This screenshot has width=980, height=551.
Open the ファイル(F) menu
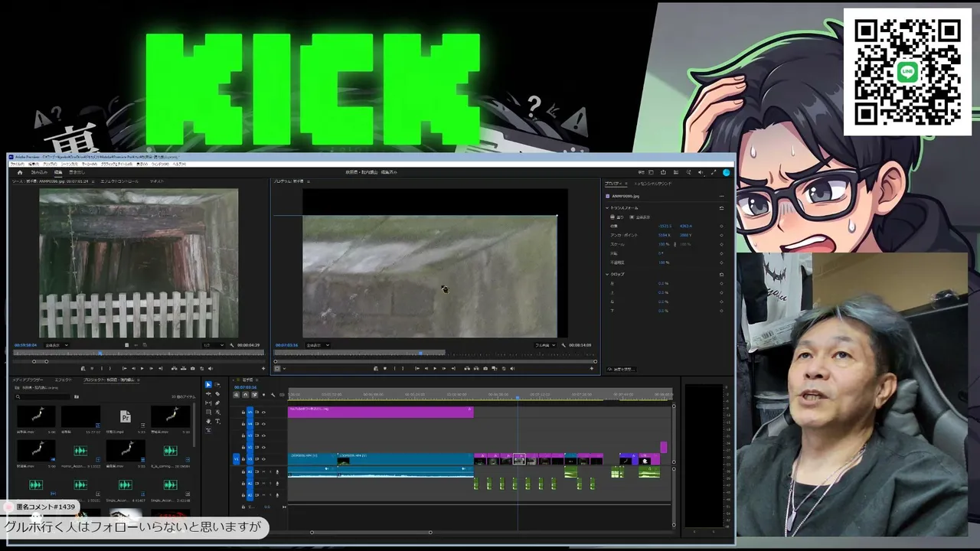click(17, 164)
